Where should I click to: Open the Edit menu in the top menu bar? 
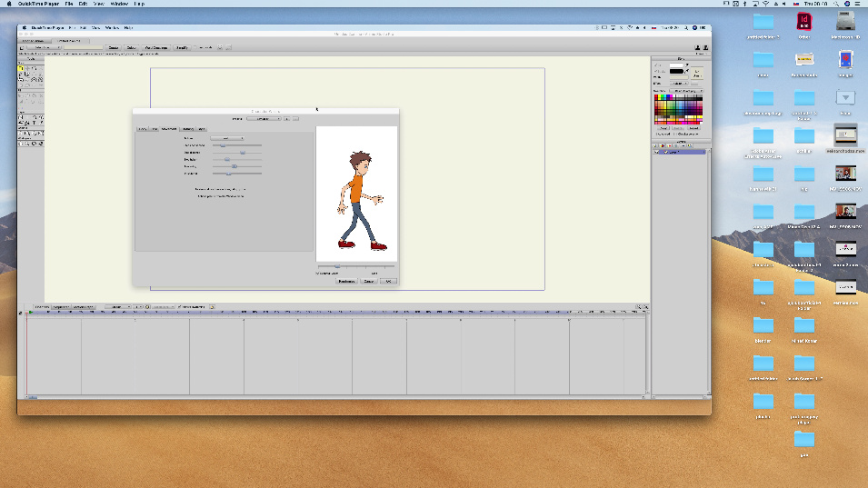pos(83,4)
